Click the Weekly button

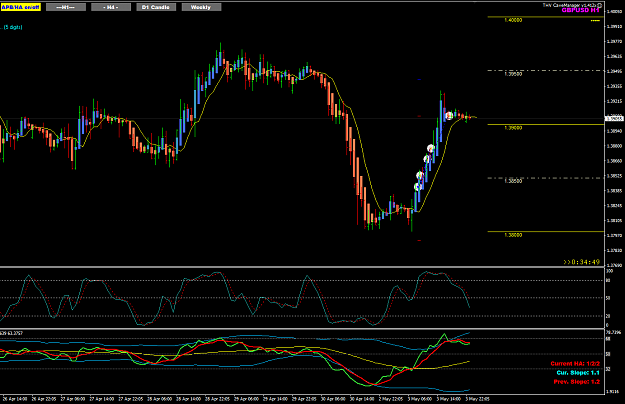201,7
